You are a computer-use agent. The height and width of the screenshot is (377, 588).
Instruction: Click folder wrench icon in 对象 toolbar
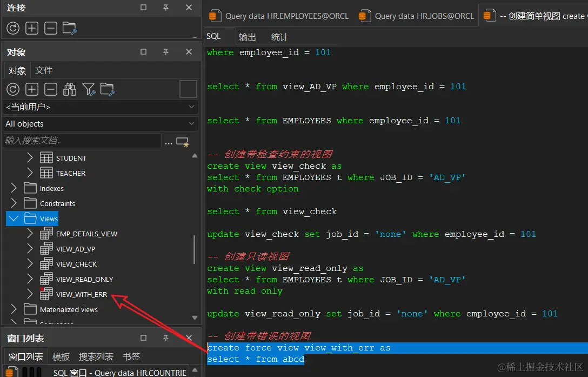click(107, 89)
